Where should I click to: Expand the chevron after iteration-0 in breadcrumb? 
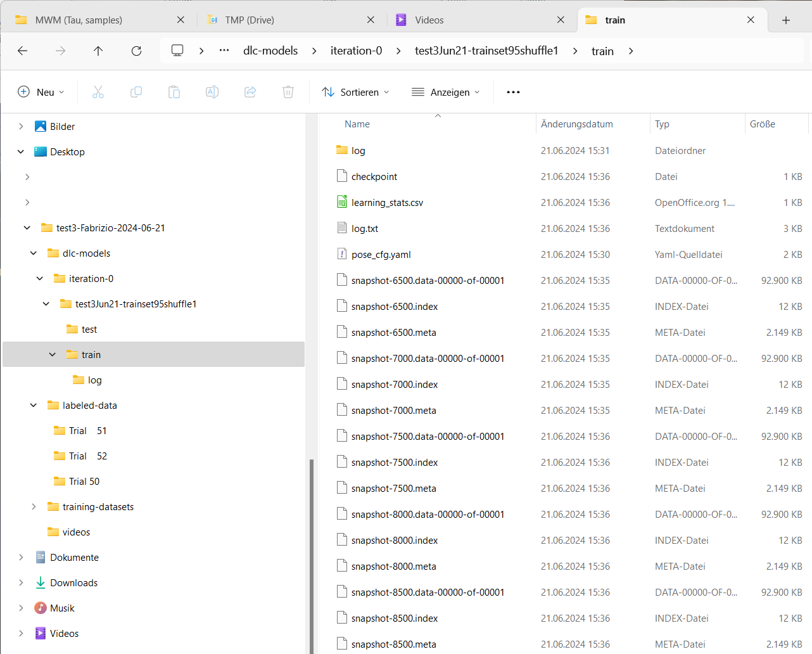click(398, 51)
